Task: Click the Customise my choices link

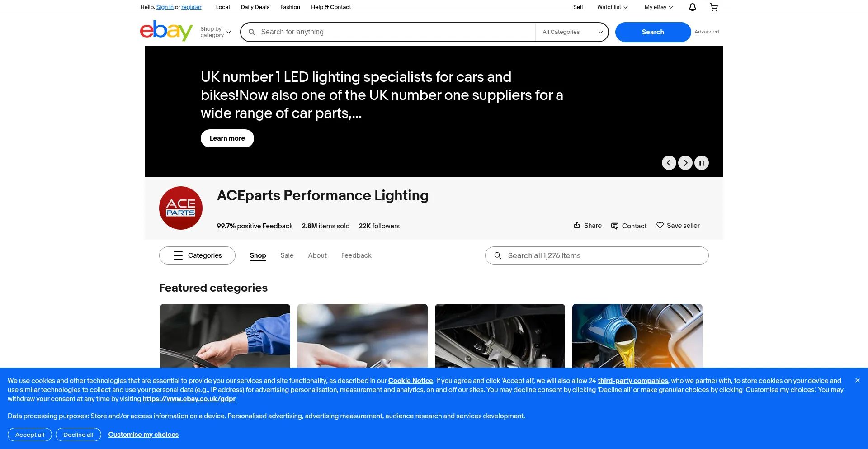Action: 143,435
